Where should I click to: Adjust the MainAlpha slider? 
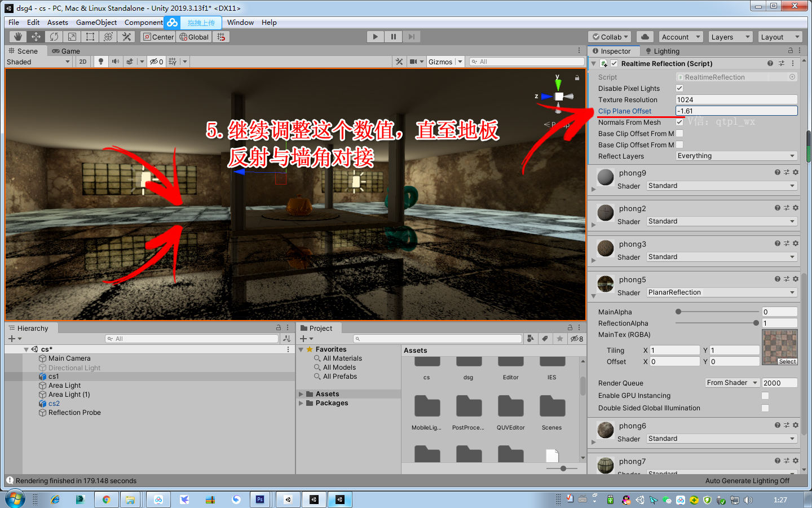coord(717,312)
